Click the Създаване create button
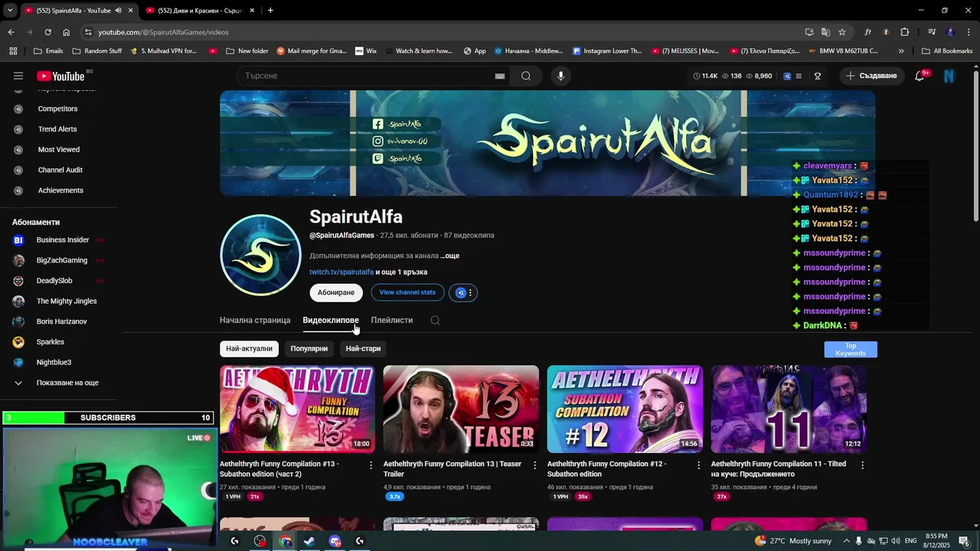Screen dimensions: 980x551 point(871,76)
